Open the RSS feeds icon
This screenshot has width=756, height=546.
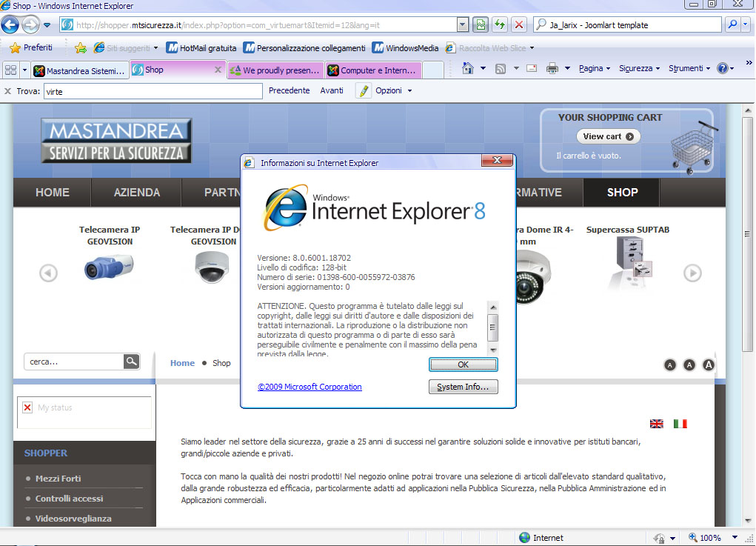click(501, 68)
